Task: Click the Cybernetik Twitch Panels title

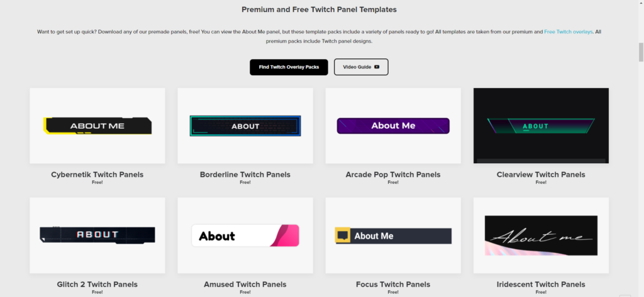Action: click(97, 175)
